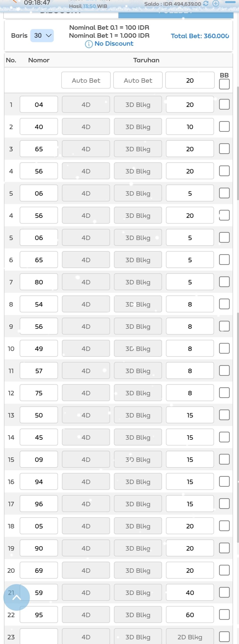
Task: Open the hamburger menu at top right
Action: (x=230, y=3)
